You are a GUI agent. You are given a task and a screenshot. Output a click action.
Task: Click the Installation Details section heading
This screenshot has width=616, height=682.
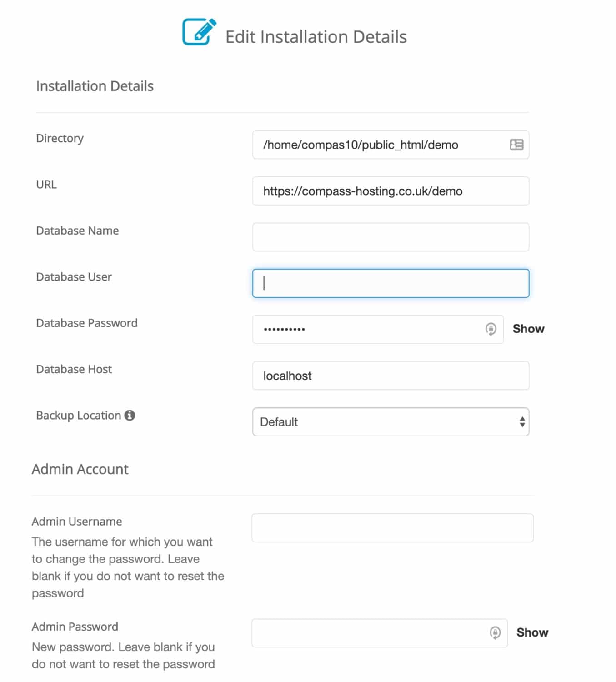pos(95,85)
